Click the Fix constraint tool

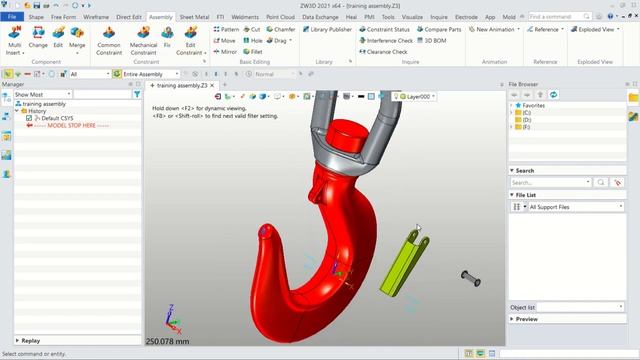click(x=167, y=37)
